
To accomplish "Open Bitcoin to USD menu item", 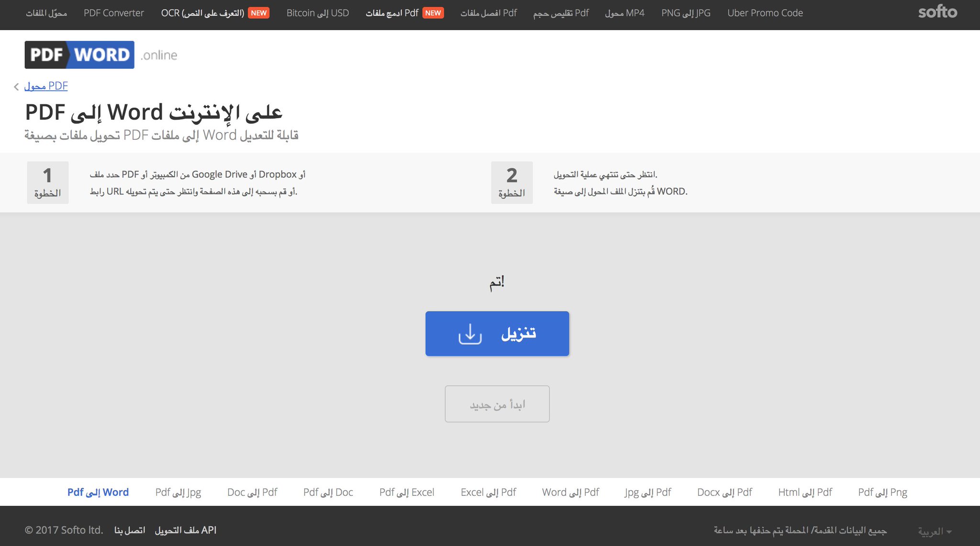I will (317, 13).
